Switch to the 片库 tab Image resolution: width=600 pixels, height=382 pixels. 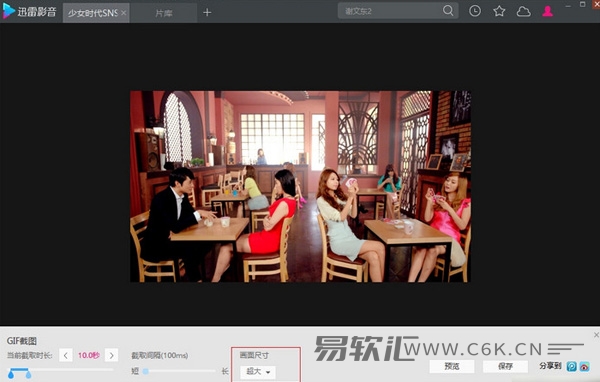(164, 13)
